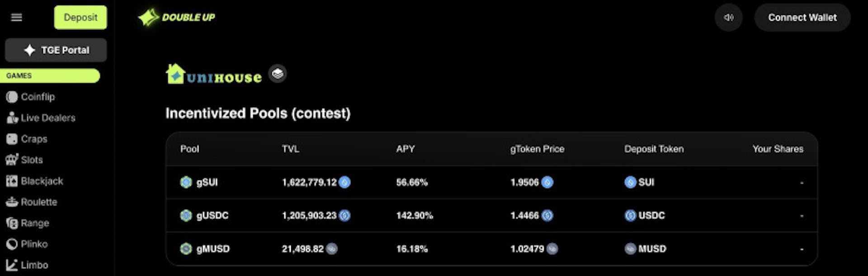The width and height of the screenshot is (868, 276).
Task: Click the Plinko sidebar icon
Action: click(12, 244)
